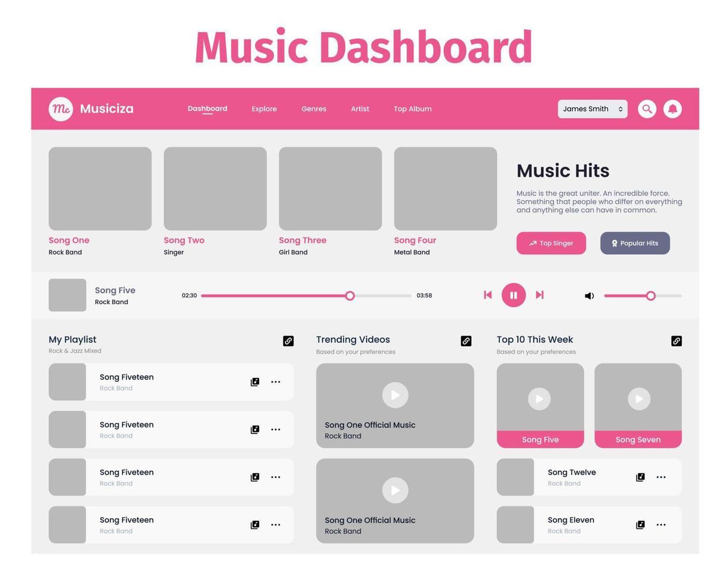Click the Song Four title link
728x582 pixels.
pyautogui.click(x=415, y=241)
